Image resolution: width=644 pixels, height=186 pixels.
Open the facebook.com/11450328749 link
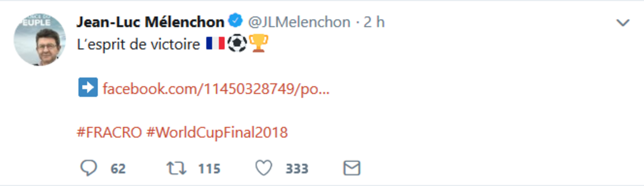(216, 88)
